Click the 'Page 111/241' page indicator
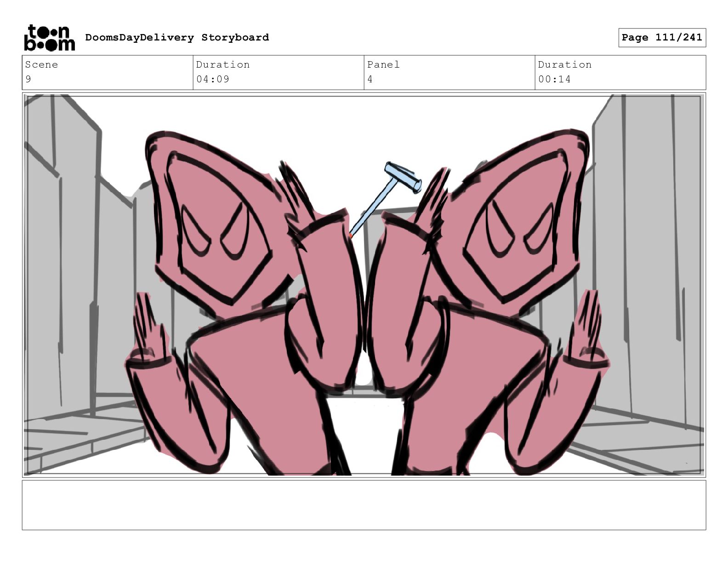The image size is (728, 563). 662,37
